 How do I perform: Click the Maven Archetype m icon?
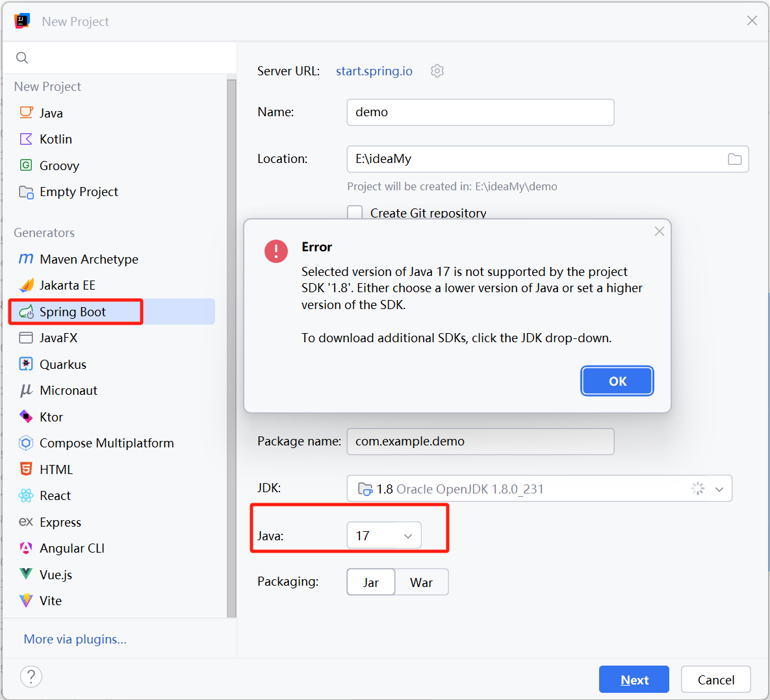[26, 258]
